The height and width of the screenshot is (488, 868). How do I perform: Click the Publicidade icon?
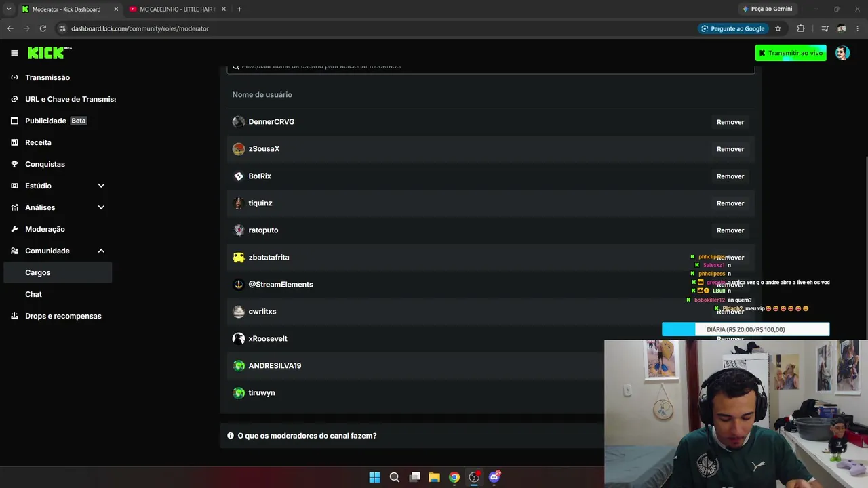(x=14, y=121)
